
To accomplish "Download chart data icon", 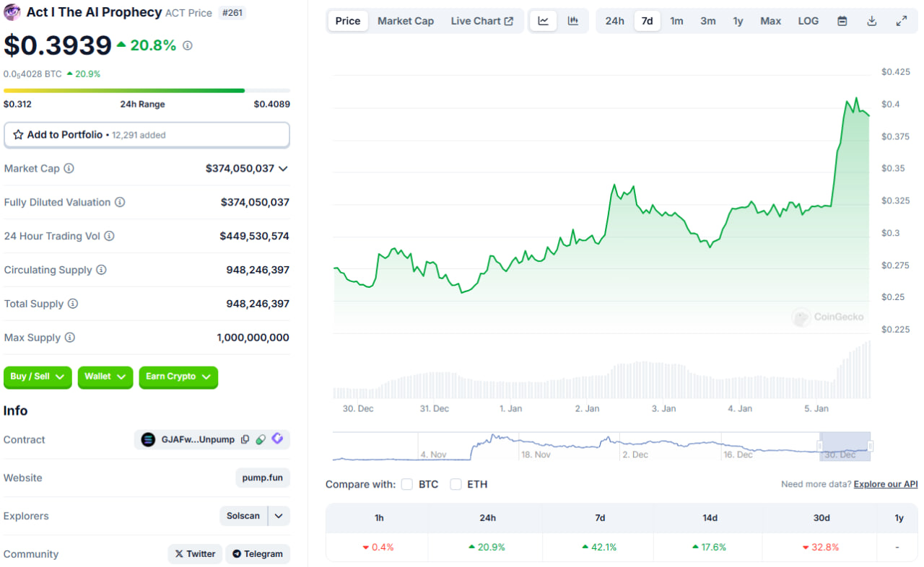I will [x=871, y=21].
